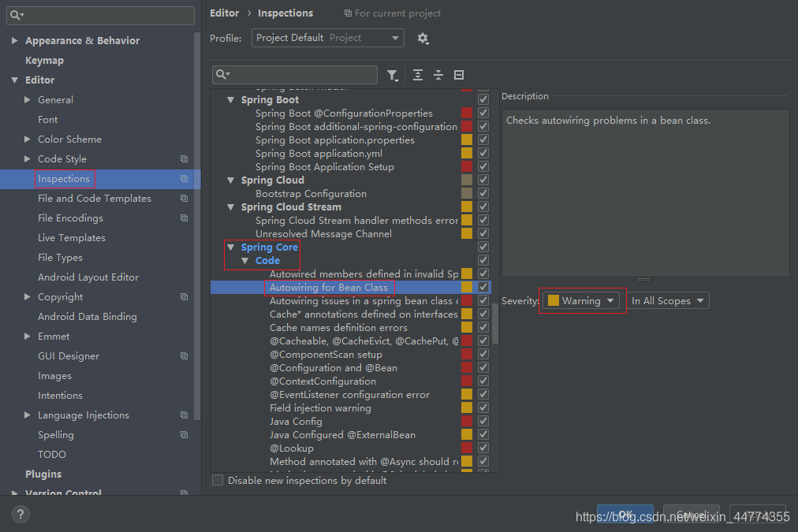Click project-level icon beside File and Code Templates
The width and height of the screenshot is (798, 532).
[185, 199]
